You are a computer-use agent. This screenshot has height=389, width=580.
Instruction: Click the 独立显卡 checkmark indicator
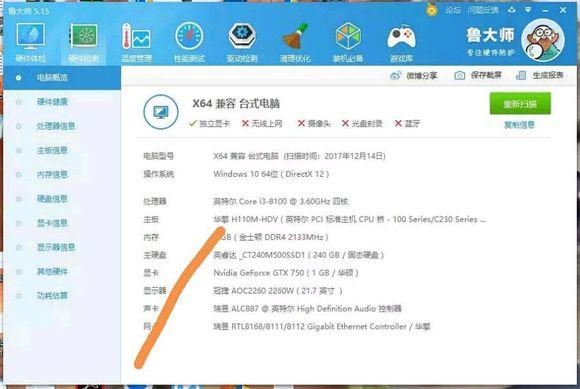tap(209, 124)
